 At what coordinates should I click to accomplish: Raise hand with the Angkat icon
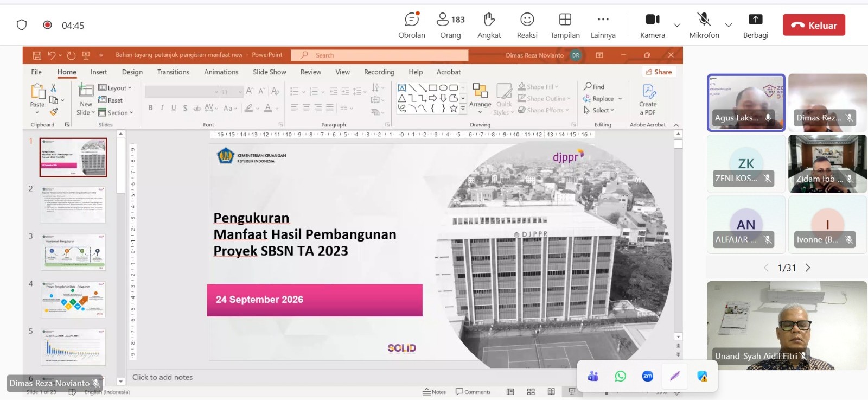click(489, 26)
